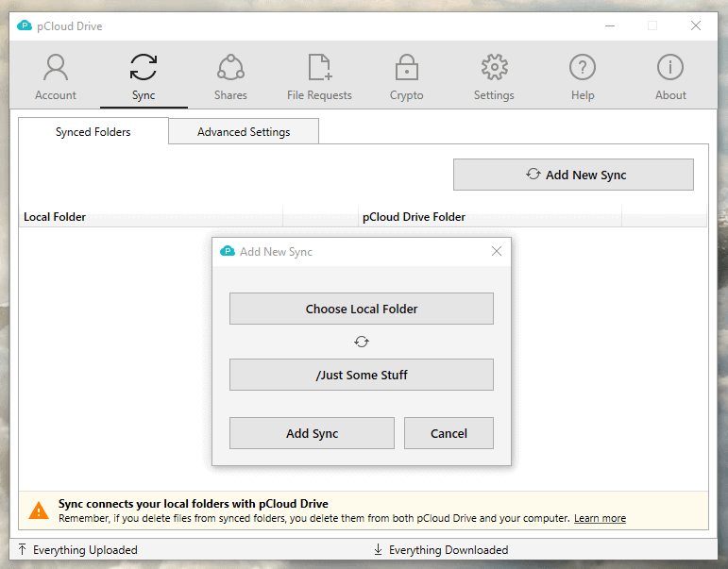
Task: Click the pCloud logo in Add New Sync dialog
Action: 227,251
